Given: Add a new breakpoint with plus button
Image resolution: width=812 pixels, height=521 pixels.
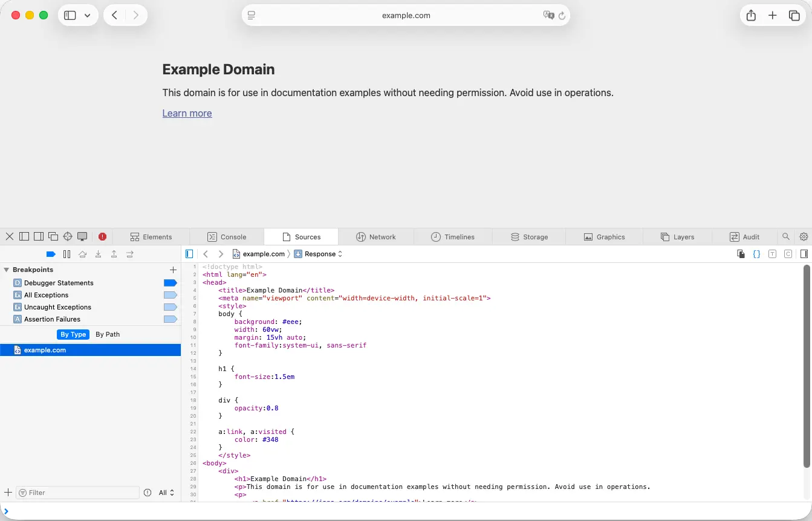Looking at the screenshot, I should point(173,270).
